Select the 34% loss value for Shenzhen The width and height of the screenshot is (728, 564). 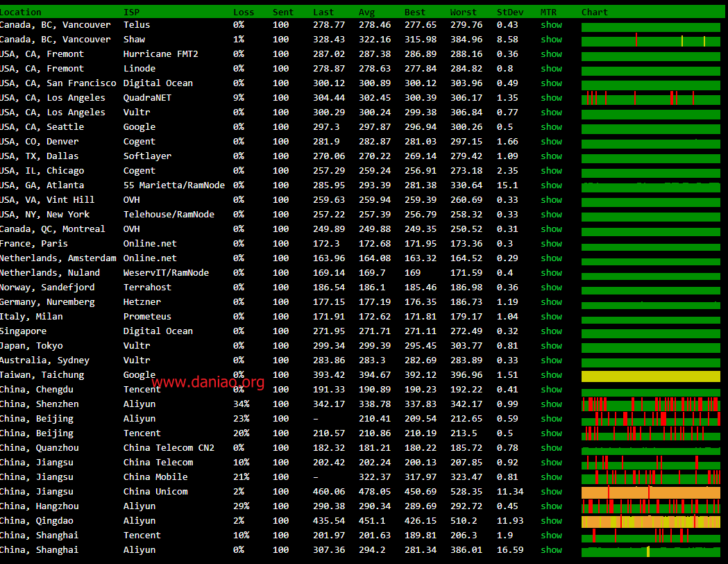[x=241, y=404]
